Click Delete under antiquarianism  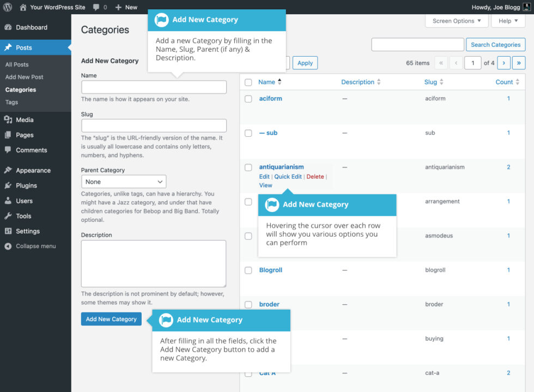[315, 177]
